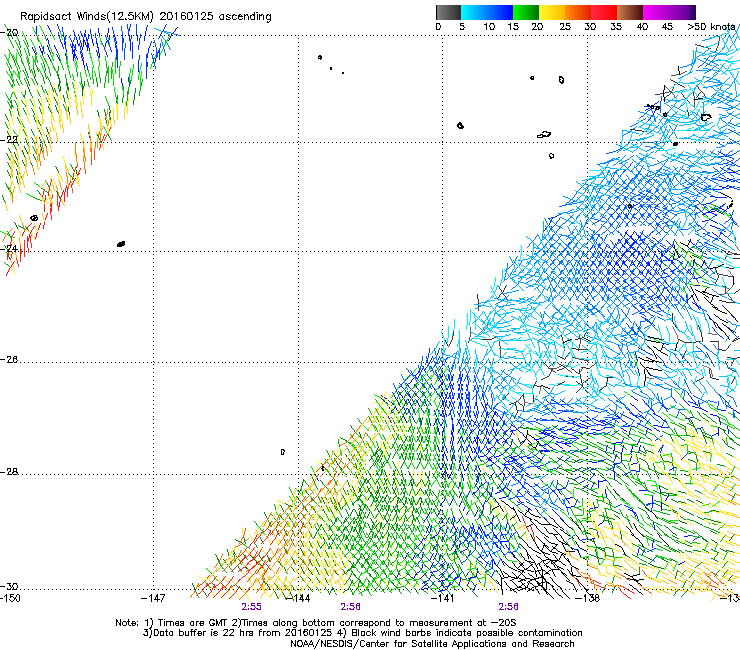Click the red wind barbs near '-24' label
740x650 pixels.
22,248
